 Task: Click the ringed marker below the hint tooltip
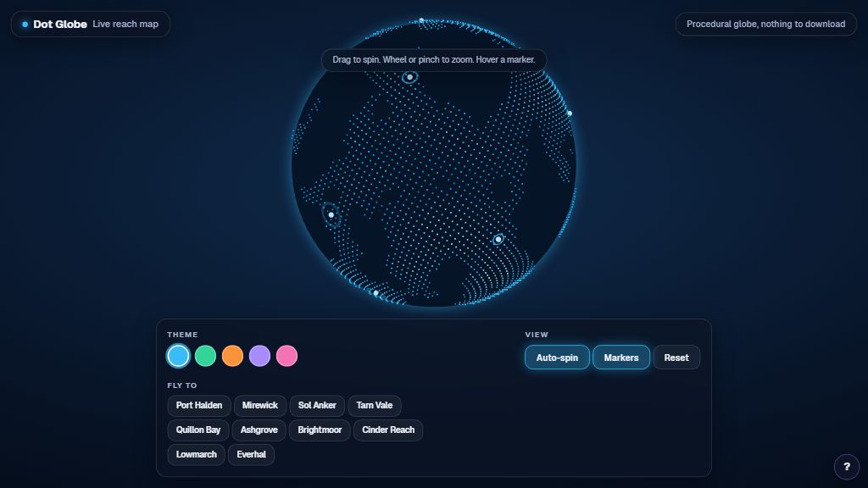click(x=409, y=77)
